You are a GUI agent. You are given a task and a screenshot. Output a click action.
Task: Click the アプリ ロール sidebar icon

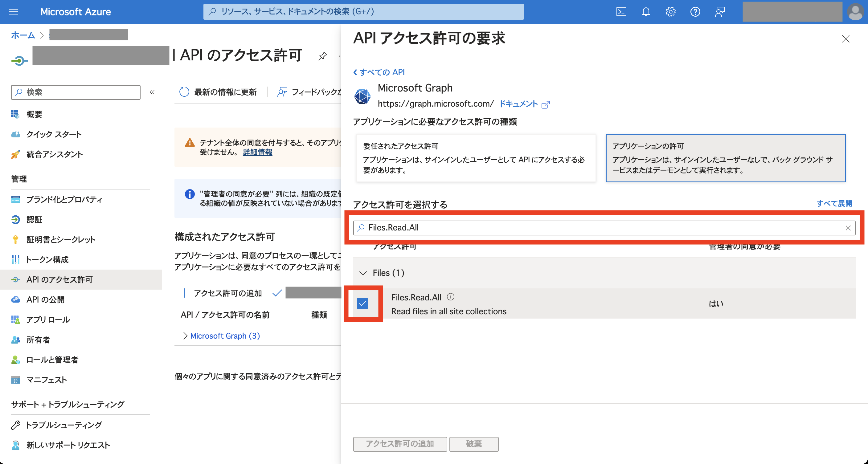(15, 320)
